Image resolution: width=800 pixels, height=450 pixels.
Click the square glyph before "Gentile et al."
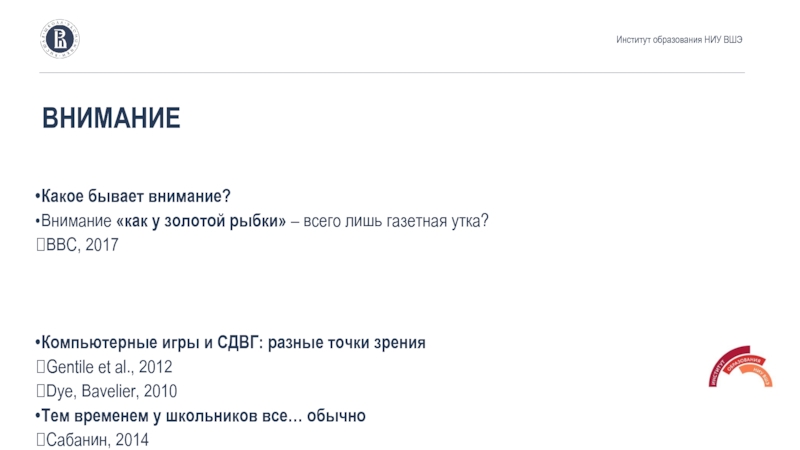40,367
